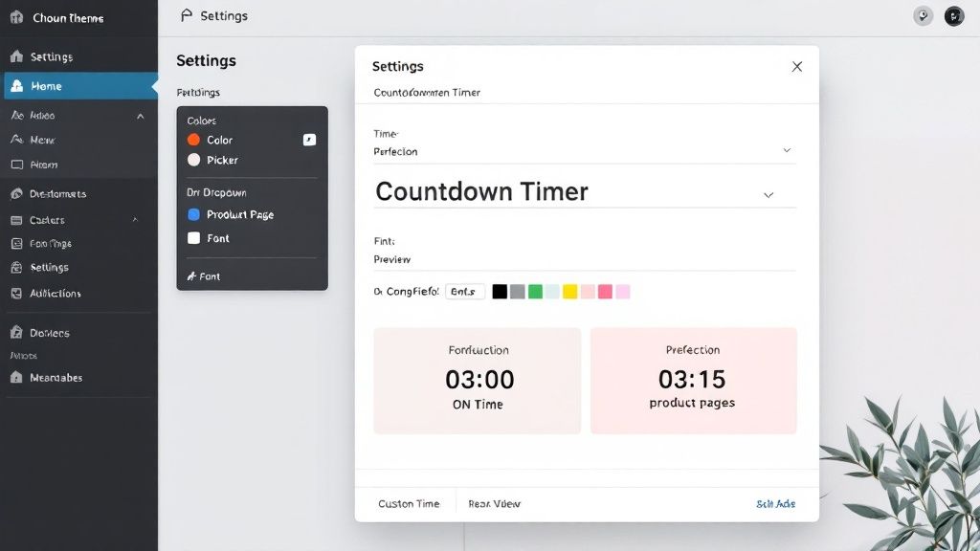This screenshot has height=551, width=980.
Task: Click the Caslers sidebar icon
Action: pyautogui.click(x=17, y=220)
